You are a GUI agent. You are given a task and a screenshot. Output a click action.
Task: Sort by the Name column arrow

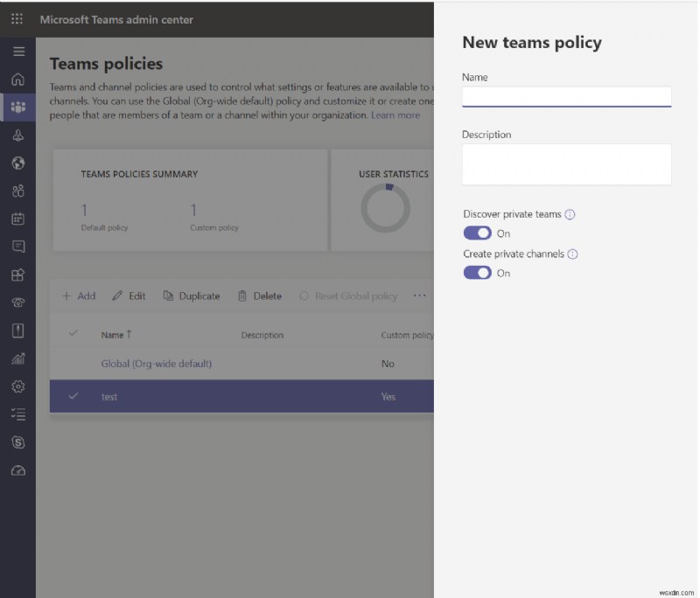pos(129,335)
